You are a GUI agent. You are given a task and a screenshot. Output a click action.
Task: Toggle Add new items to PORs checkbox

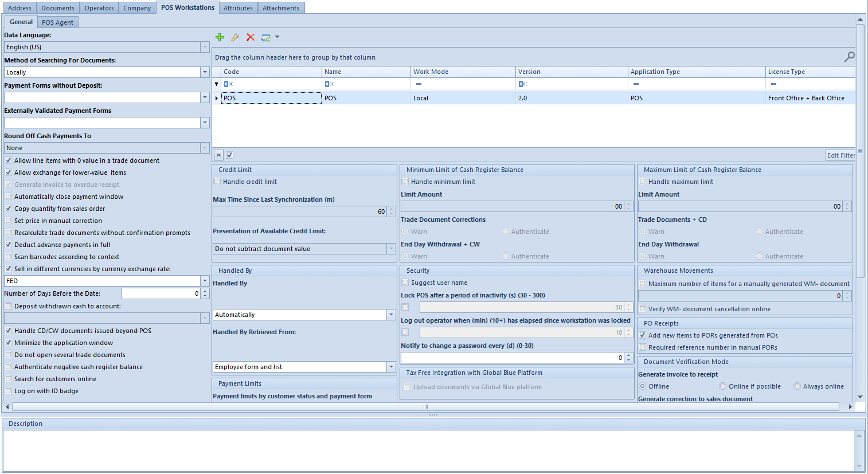tap(643, 335)
